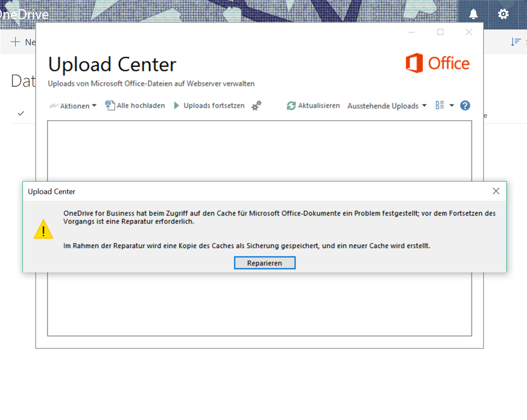Open the Aktionen dropdown menu
Viewport: 527px width, 420px height.
click(x=73, y=106)
